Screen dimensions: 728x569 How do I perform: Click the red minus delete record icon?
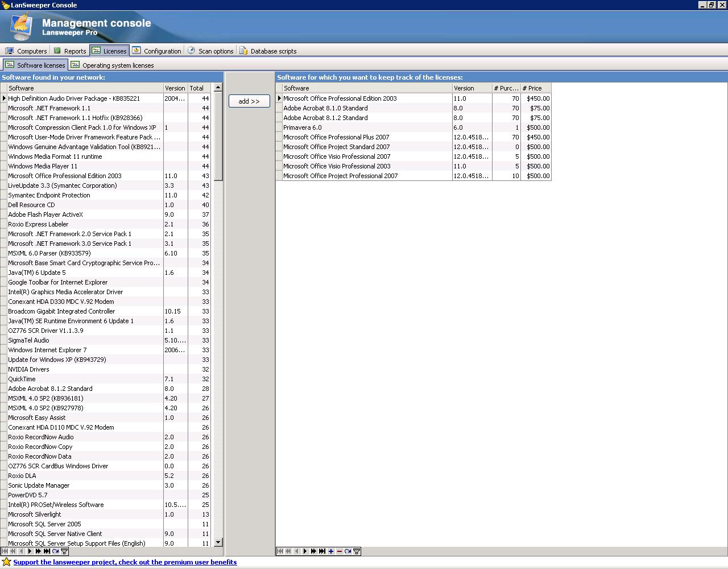[340, 551]
